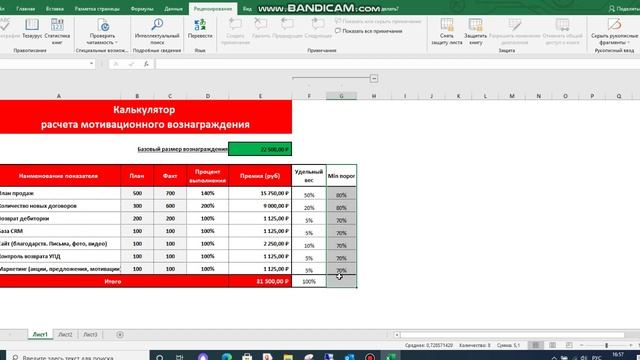Open the Формулы ribbon tab
Screen dimensions: 640x360
[x=142, y=9]
